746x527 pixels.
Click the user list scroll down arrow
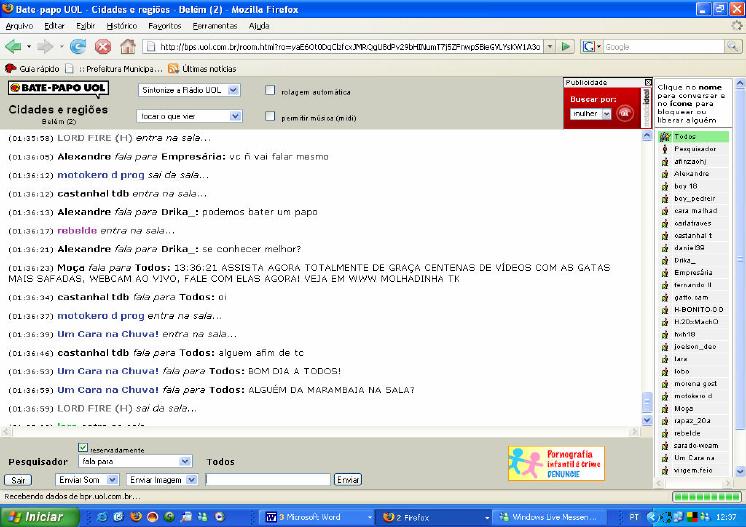(740, 471)
